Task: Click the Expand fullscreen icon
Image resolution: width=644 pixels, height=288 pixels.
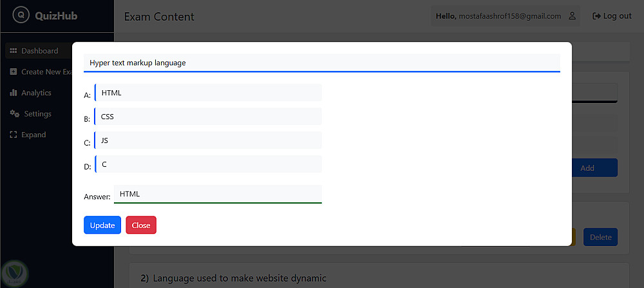Action: 14,135
